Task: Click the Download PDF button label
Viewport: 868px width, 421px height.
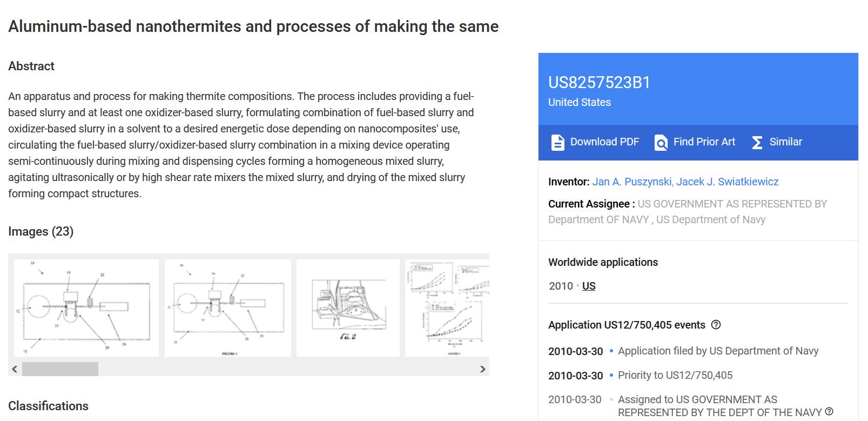Action: 604,142
